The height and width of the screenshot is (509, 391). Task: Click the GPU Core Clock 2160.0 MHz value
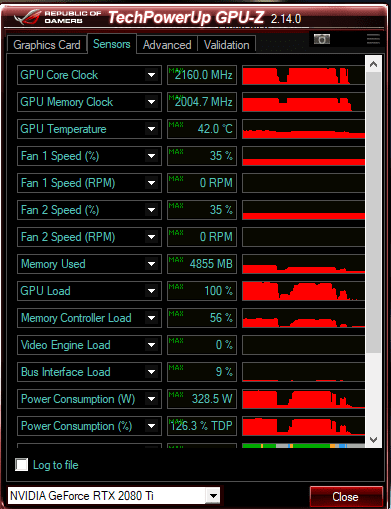click(x=202, y=75)
